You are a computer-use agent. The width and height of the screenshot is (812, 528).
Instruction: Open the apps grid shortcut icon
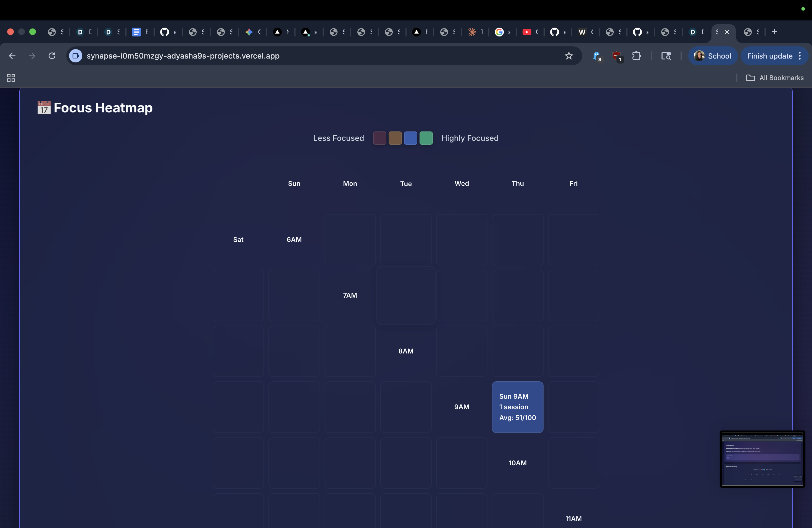pos(11,78)
